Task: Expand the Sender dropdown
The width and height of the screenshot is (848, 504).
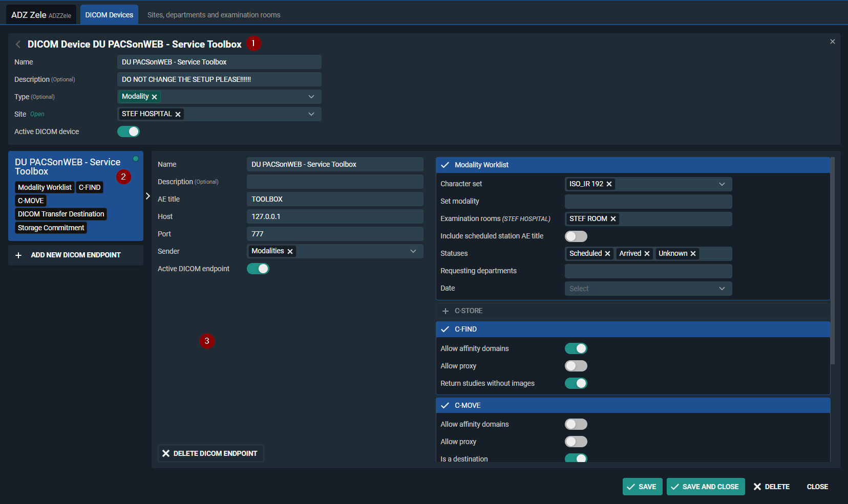Action: pos(413,251)
